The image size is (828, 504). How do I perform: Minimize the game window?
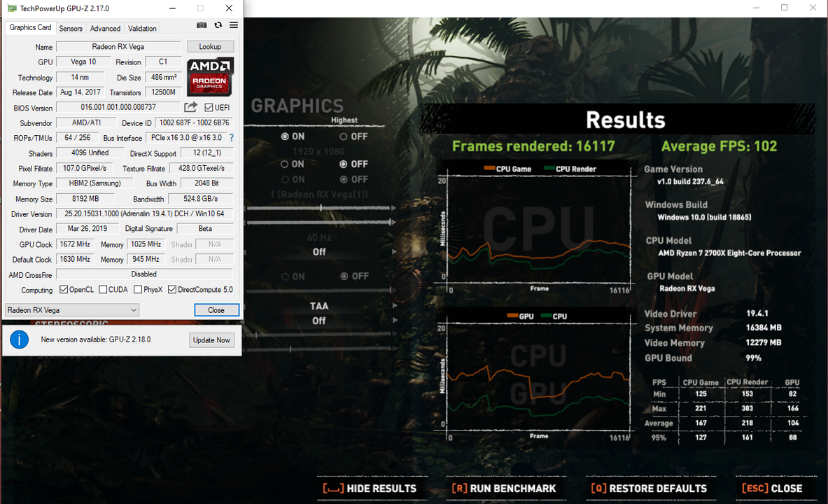tap(756, 8)
